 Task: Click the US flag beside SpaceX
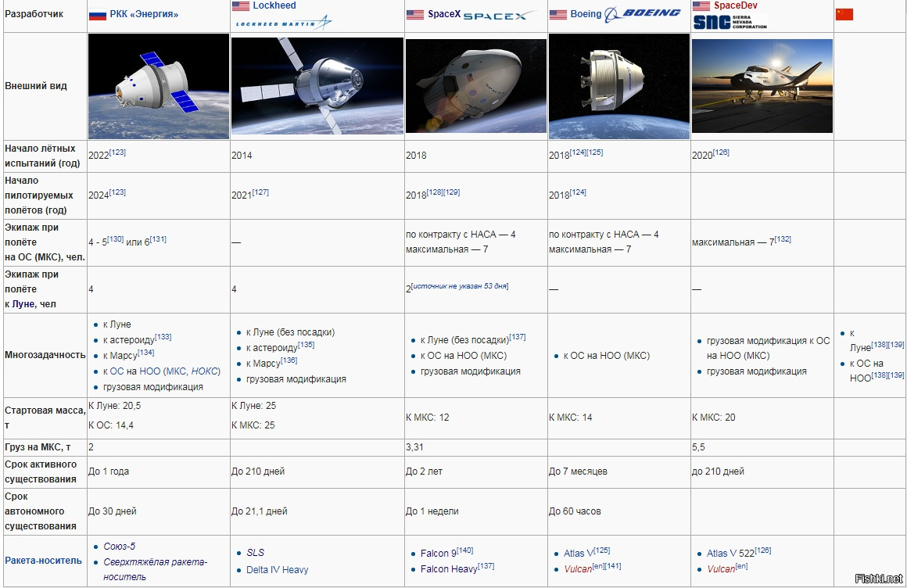[414, 15]
